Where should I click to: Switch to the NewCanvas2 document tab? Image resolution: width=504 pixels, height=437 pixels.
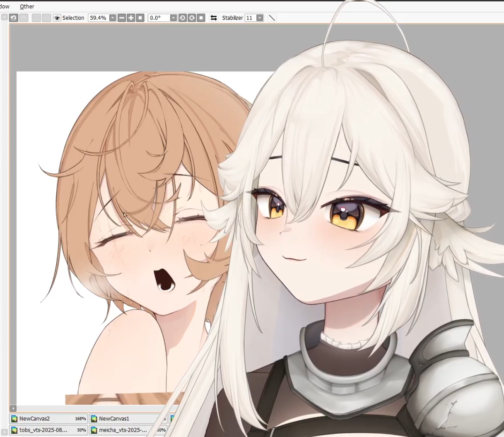tap(48, 419)
